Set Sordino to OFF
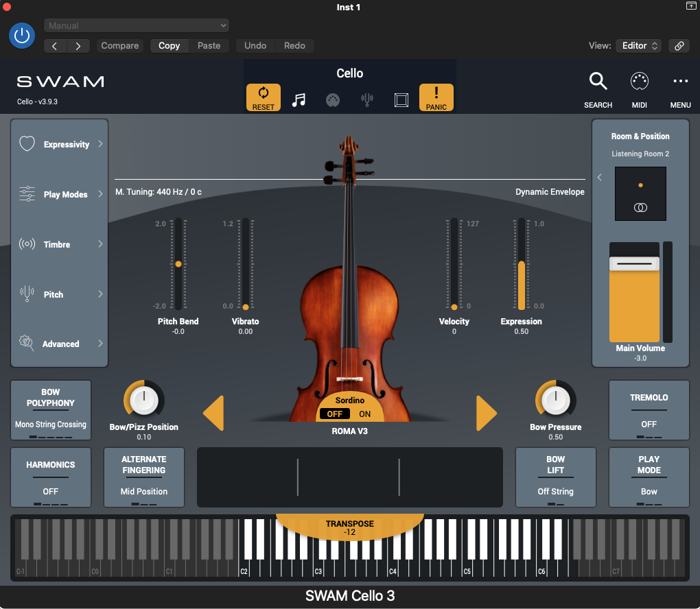700x609 pixels. tap(334, 414)
